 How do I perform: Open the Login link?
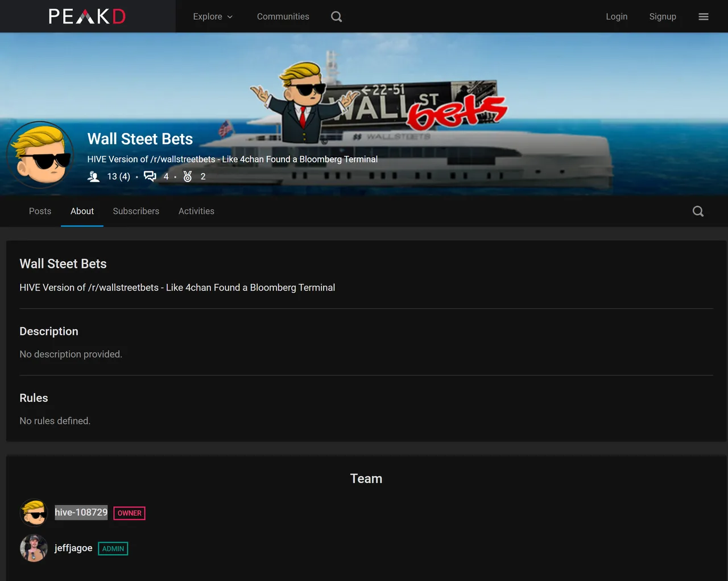click(617, 17)
